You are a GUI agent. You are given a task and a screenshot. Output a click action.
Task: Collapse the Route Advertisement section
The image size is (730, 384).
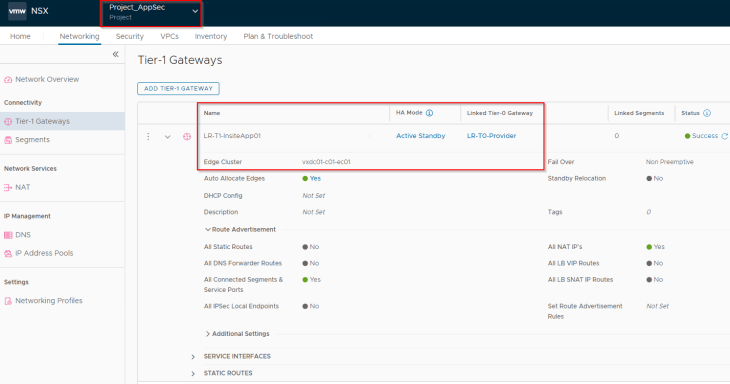tap(208, 229)
